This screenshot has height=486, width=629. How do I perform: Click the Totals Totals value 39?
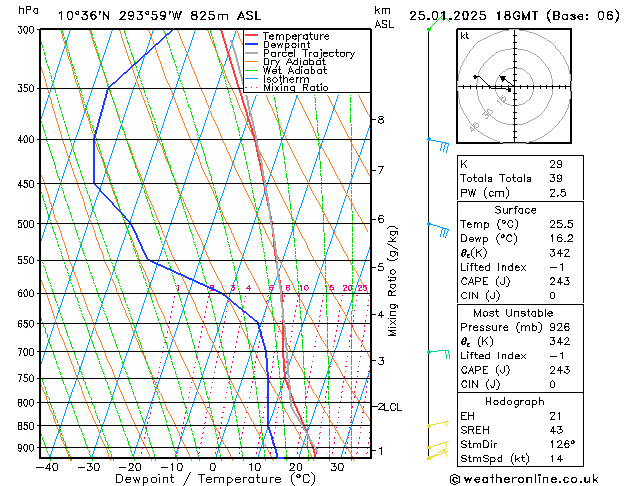coord(556,178)
